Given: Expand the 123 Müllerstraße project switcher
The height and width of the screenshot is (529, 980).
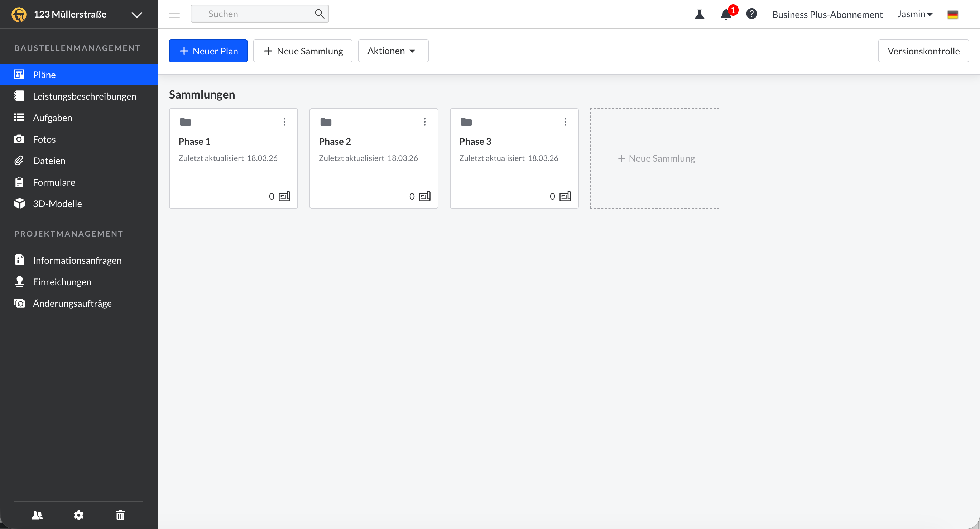Looking at the screenshot, I should 136,14.
